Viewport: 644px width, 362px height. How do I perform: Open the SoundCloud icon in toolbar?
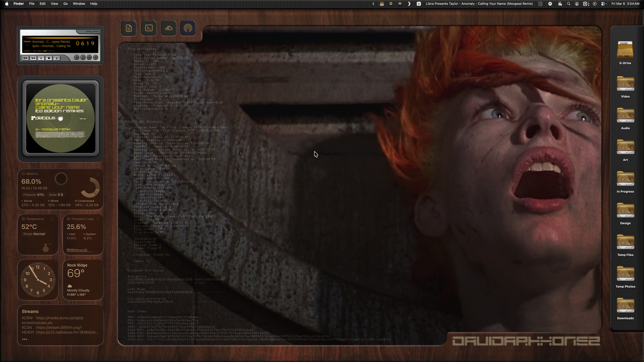169,28
